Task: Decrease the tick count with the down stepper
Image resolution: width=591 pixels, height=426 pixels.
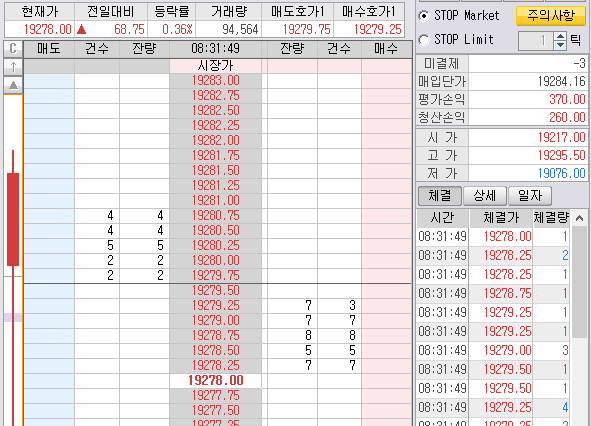Action: click(x=560, y=46)
